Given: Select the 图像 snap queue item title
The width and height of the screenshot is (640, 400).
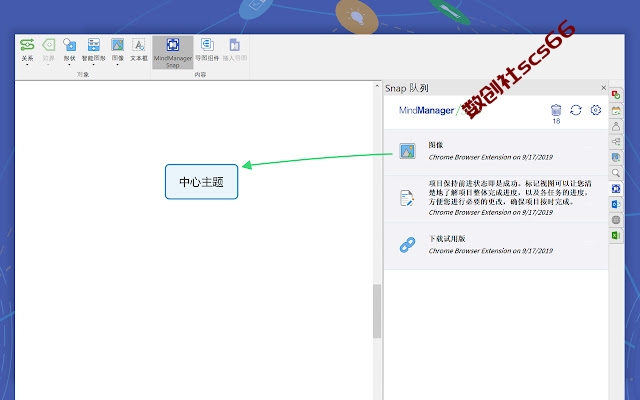Looking at the screenshot, I should click(x=436, y=145).
